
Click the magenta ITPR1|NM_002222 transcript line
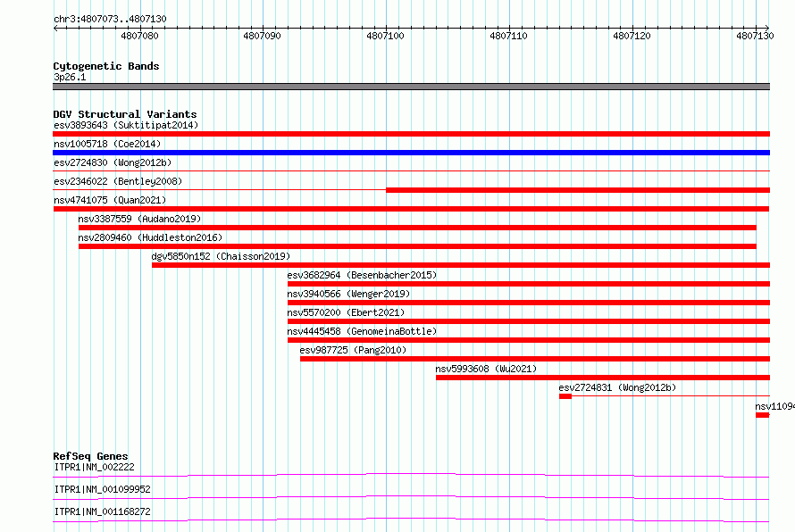point(411,475)
